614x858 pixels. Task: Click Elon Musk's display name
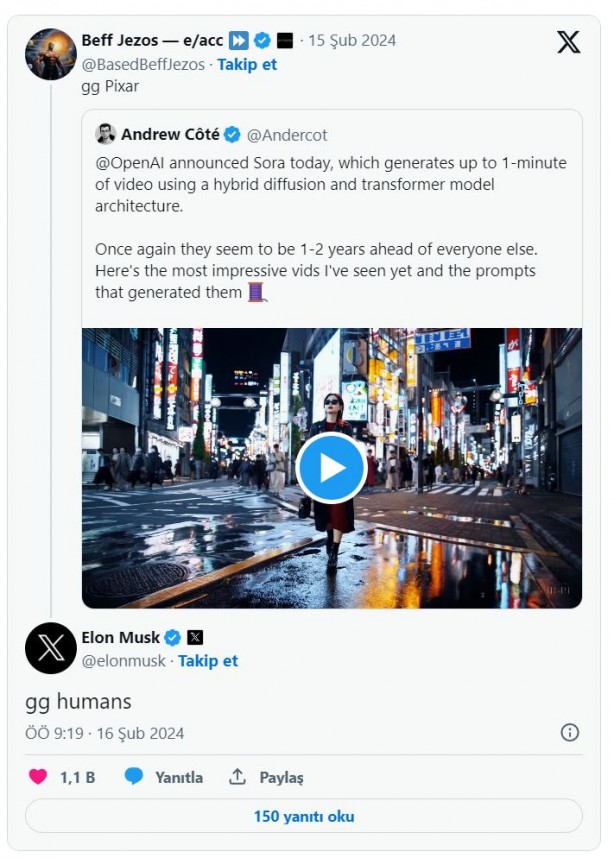[x=122, y=636]
